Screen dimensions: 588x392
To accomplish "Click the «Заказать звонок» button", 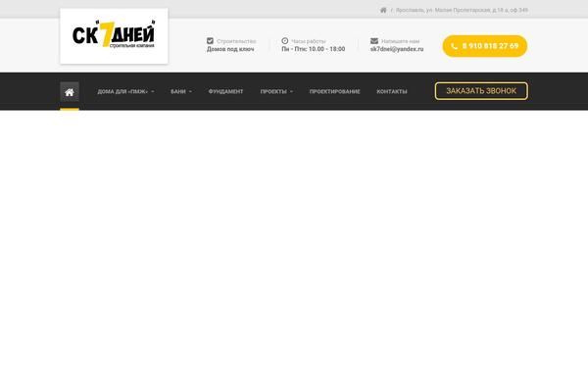I will pyautogui.click(x=481, y=91).
